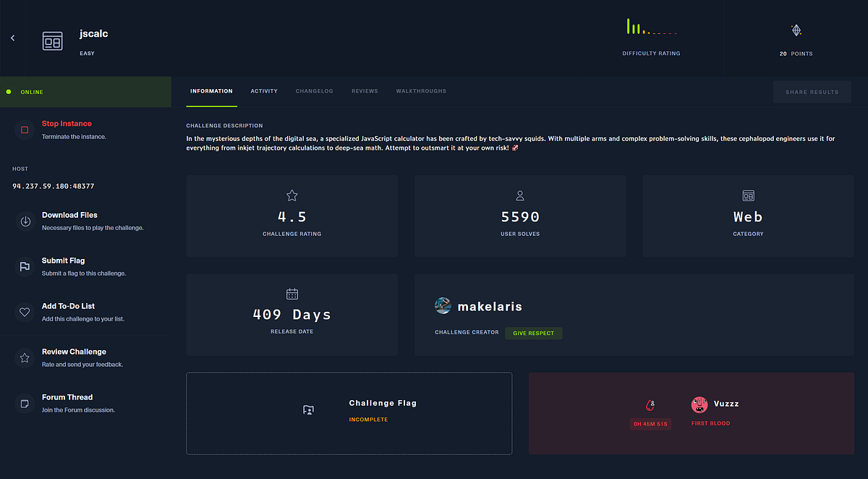Open the Reviews tab

(365, 90)
